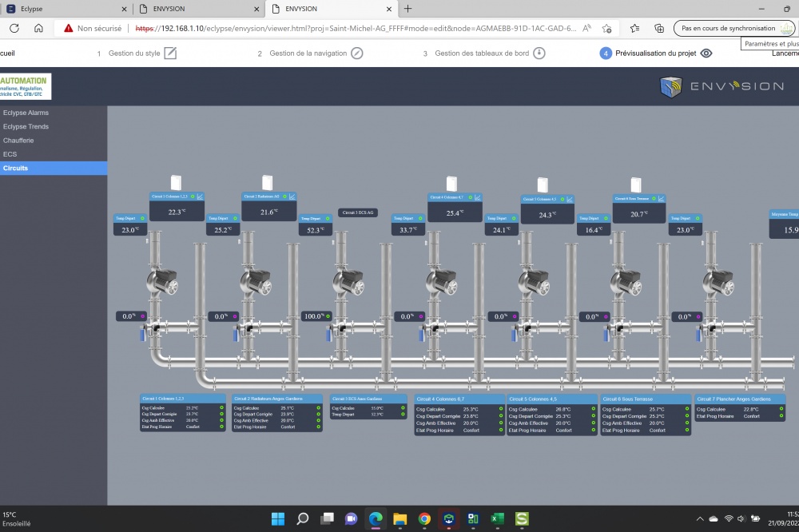Image resolution: width=799 pixels, height=532 pixels.
Task: Click status dot on Temp Départ 33.7 header
Action: click(420, 218)
